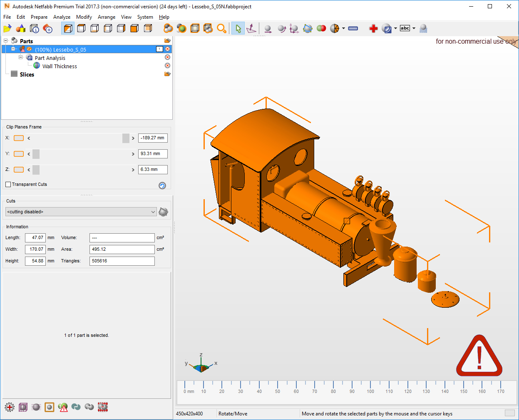
Task: Zoom to platform box icon
Action: [195, 28]
